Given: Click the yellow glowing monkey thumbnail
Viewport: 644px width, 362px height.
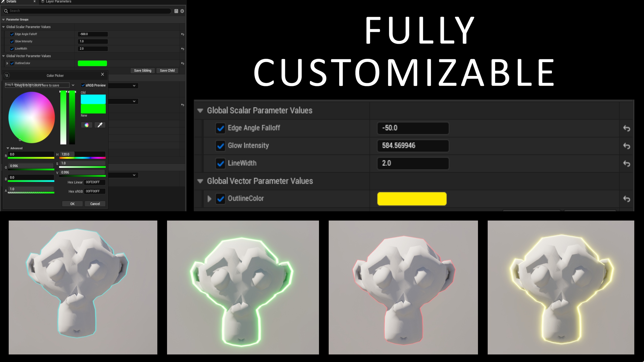Looking at the screenshot, I should [x=561, y=288].
